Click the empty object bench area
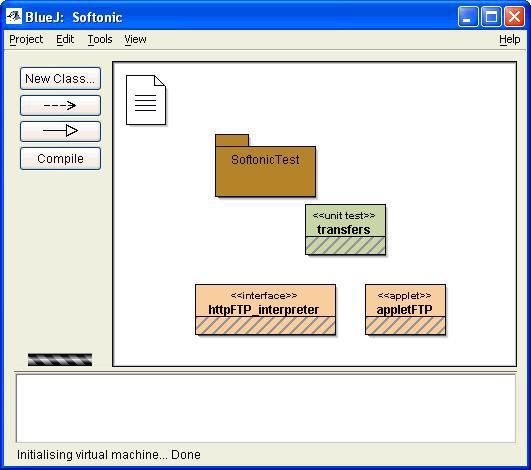The width and height of the screenshot is (531, 470). (x=266, y=408)
